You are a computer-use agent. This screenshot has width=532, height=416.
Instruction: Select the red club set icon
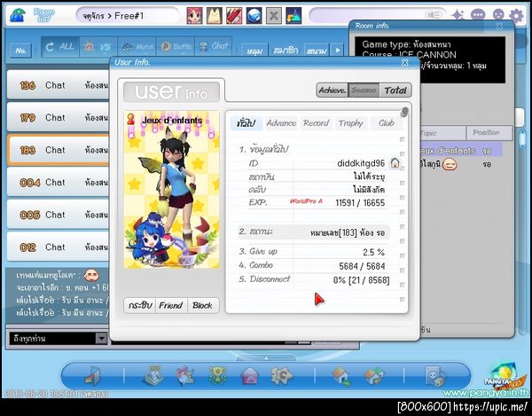pyautogui.click(x=234, y=16)
